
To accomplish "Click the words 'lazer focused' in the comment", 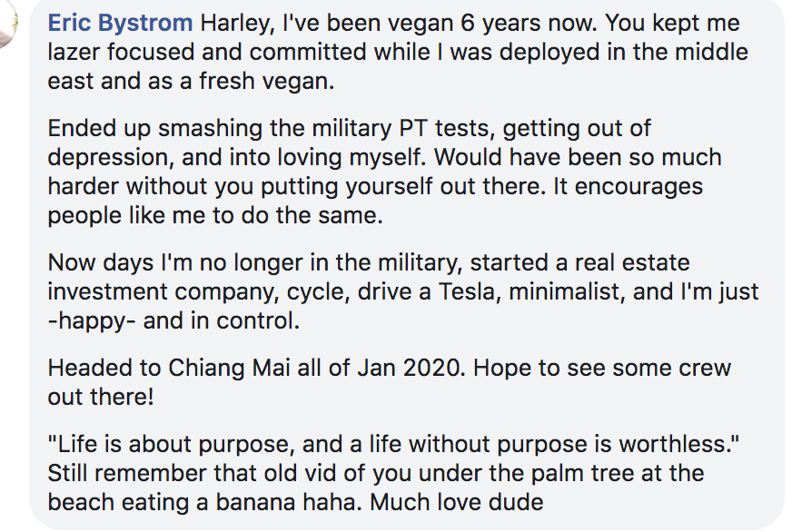I will tap(121, 52).
